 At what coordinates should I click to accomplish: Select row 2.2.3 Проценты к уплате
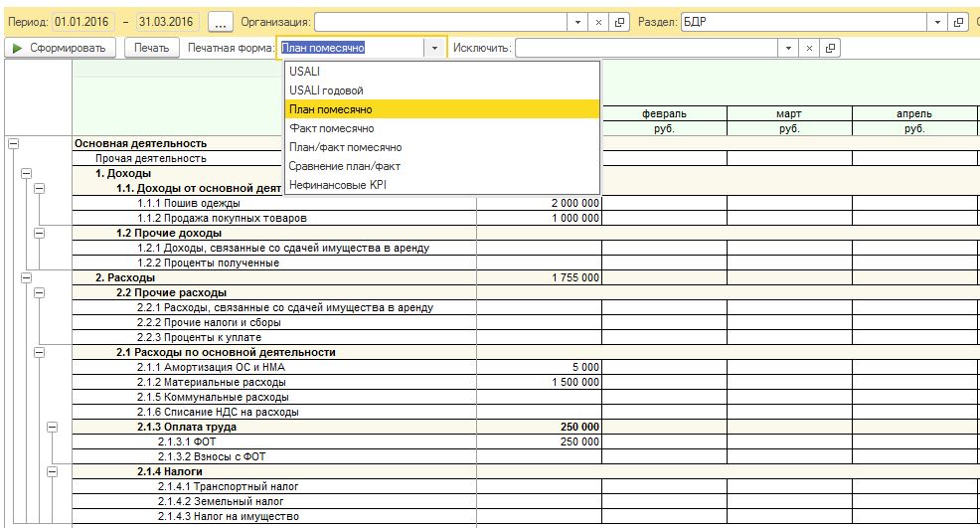274,338
